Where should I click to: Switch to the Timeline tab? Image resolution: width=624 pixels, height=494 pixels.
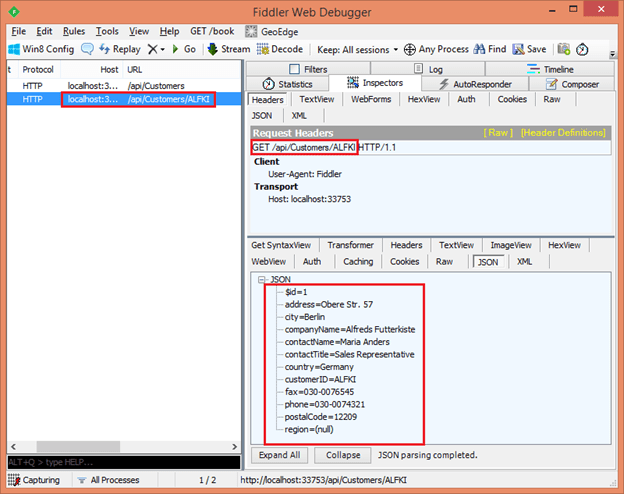click(x=550, y=69)
